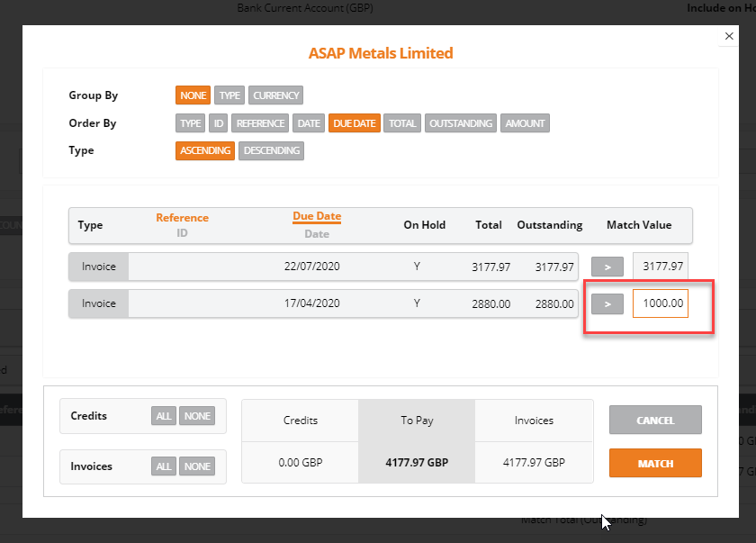This screenshot has width=756, height=543.
Task: Click the On Hold column header
Action: tap(424, 225)
